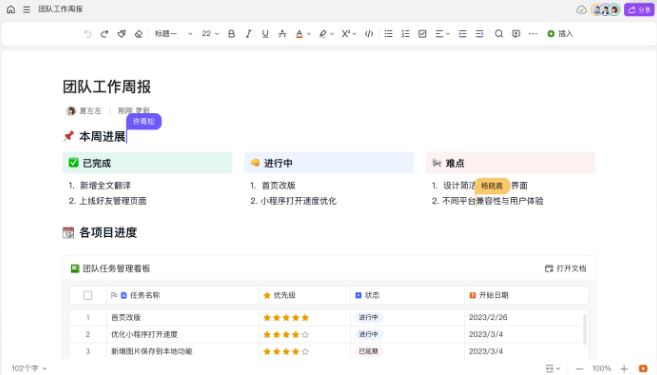
Task: Click the collaborator avatars group
Action: coord(605,10)
